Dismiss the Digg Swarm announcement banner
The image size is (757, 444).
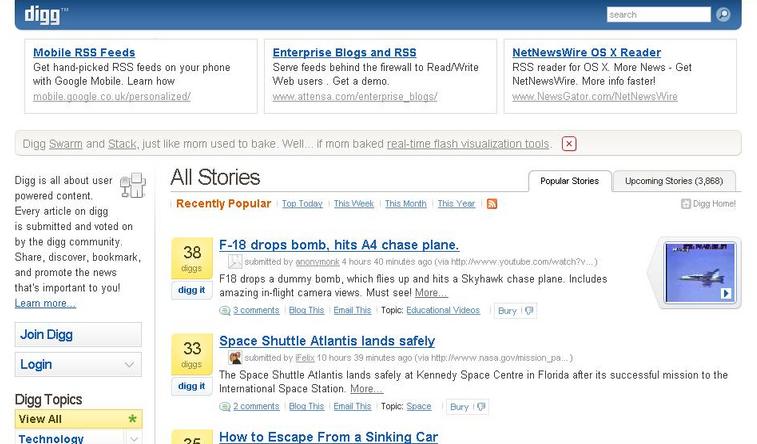(x=569, y=144)
